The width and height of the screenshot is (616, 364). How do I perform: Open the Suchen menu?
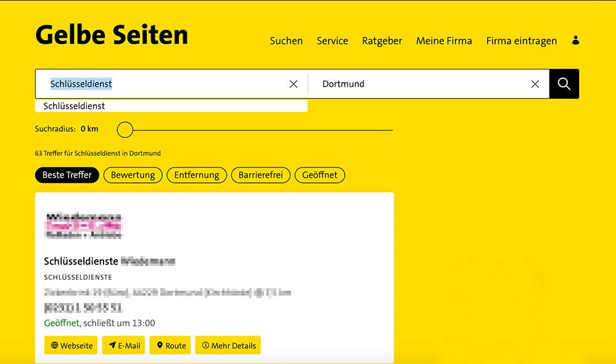286,41
